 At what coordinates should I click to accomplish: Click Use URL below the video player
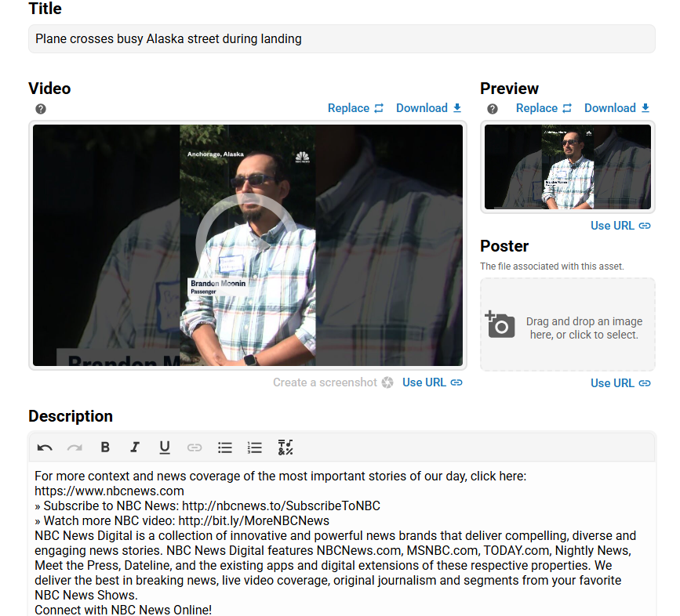[x=432, y=382]
